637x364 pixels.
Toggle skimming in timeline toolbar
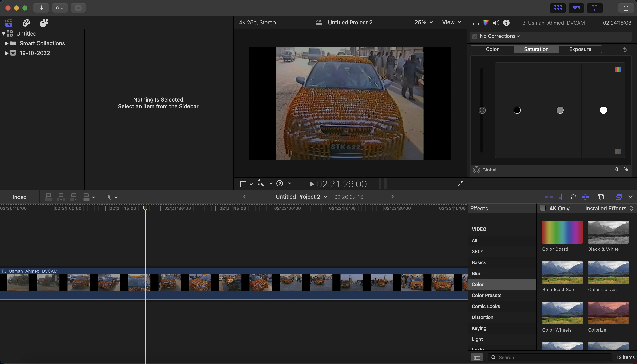click(549, 197)
